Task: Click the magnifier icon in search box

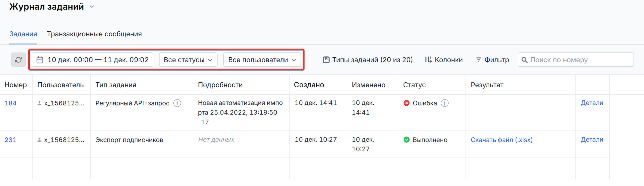Action: tap(524, 60)
